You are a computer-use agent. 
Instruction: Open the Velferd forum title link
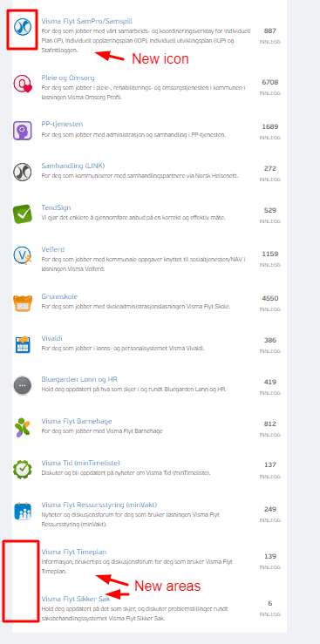[x=53, y=249]
